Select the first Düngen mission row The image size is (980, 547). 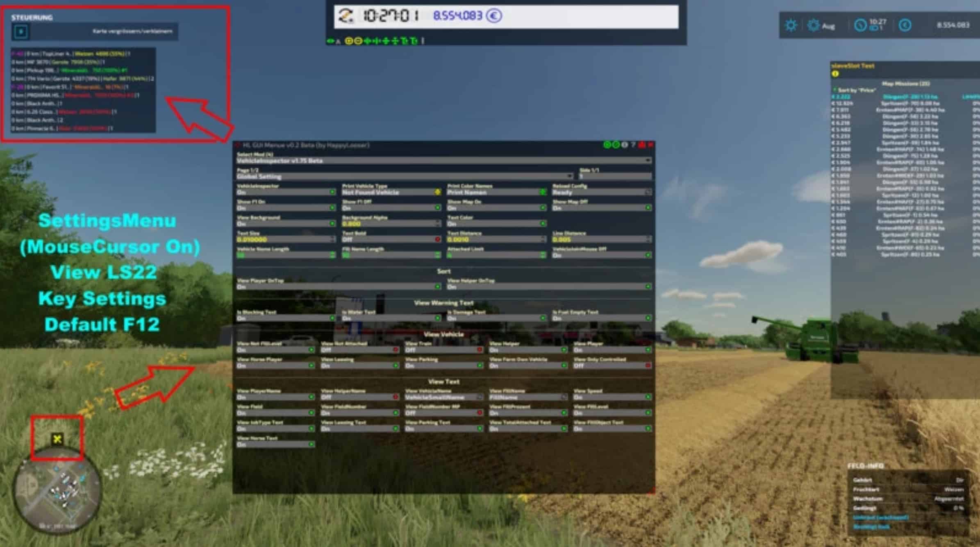click(909, 97)
